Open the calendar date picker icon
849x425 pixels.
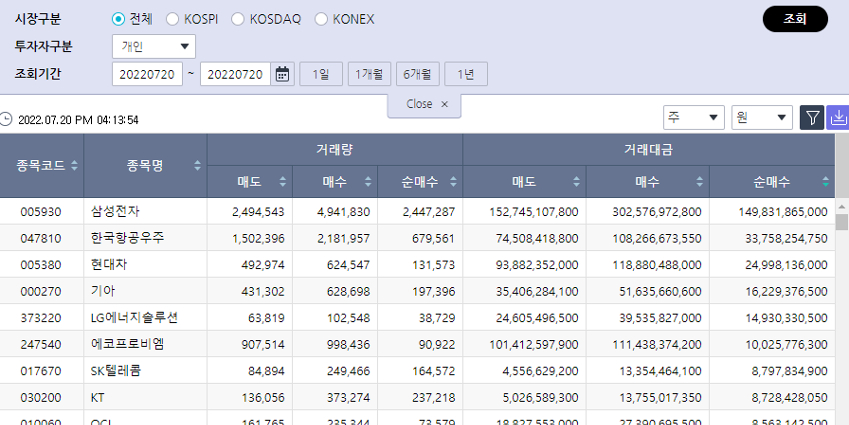pos(283,75)
